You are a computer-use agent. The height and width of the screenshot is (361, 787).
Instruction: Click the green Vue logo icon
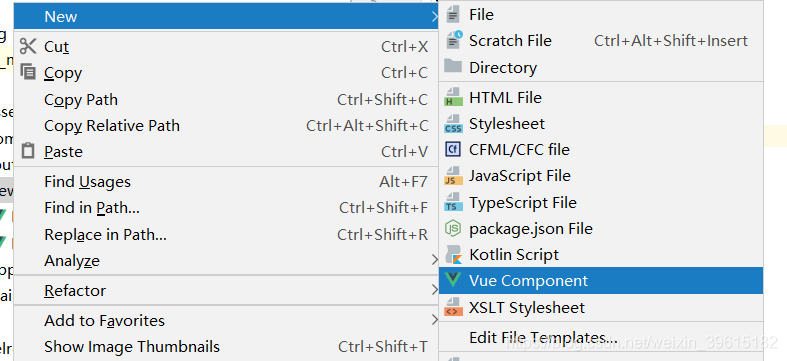click(453, 281)
